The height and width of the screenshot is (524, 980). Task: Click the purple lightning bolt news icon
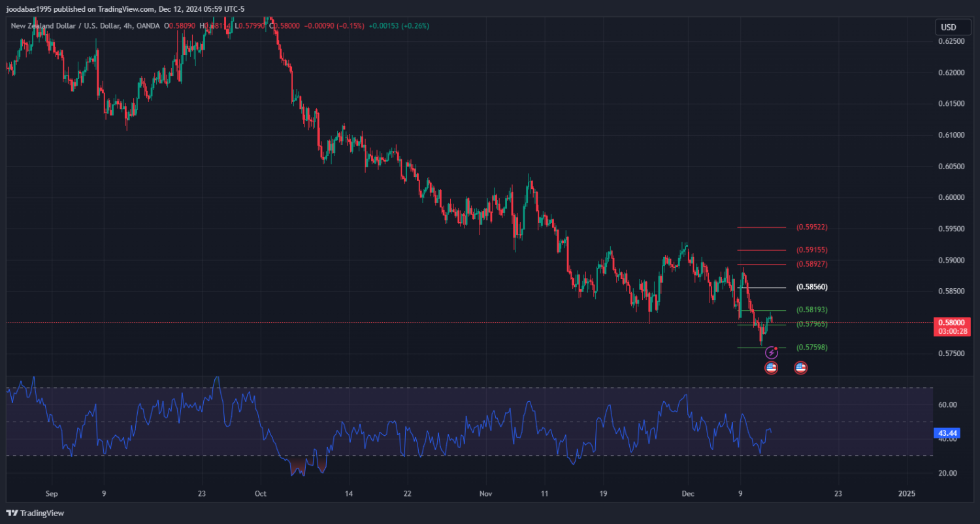pyautogui.click(x=771, y=353)
